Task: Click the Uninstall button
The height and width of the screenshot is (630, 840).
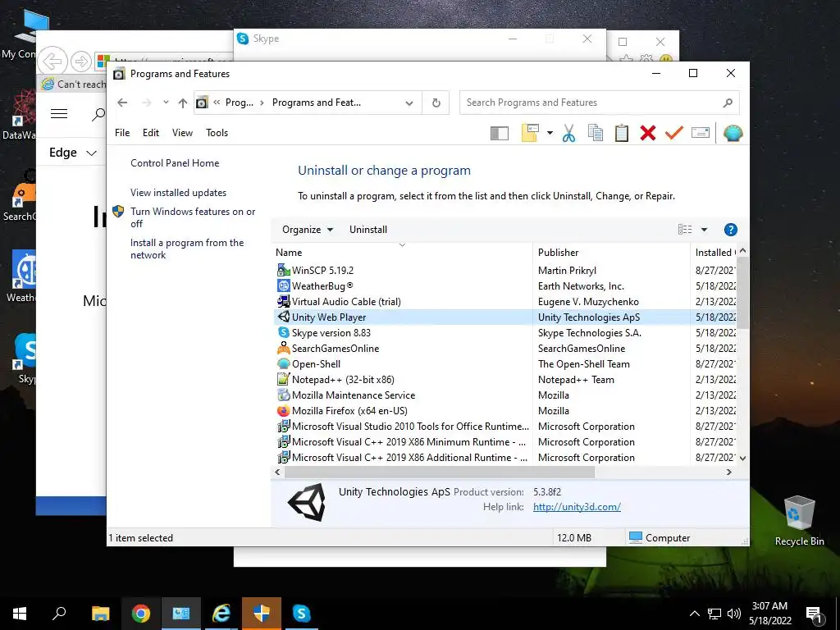Action: pos(368,230)
